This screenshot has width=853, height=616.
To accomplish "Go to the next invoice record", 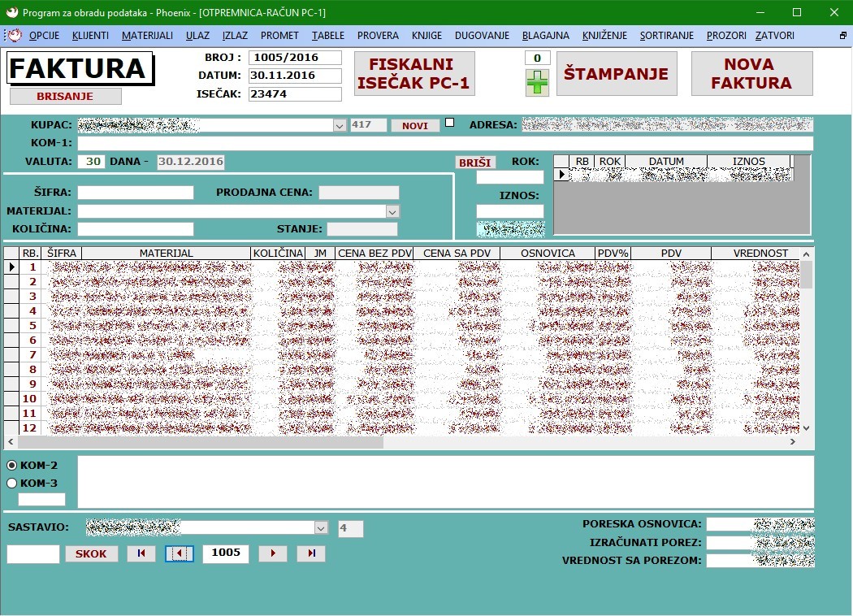I will (x=272, y=553).
